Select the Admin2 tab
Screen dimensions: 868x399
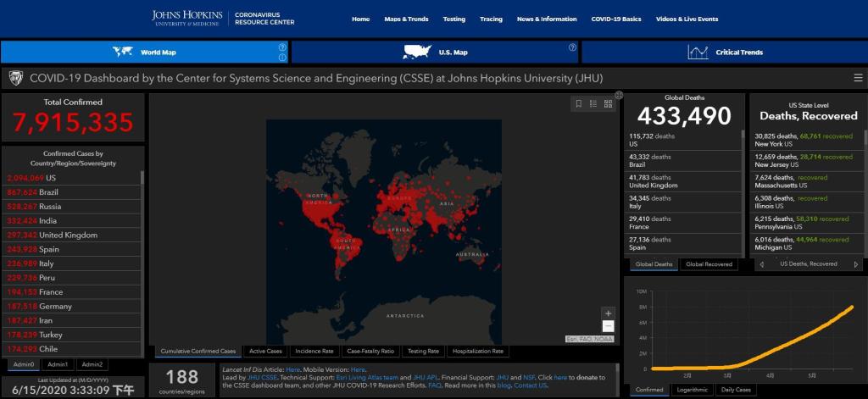(92, 364)
